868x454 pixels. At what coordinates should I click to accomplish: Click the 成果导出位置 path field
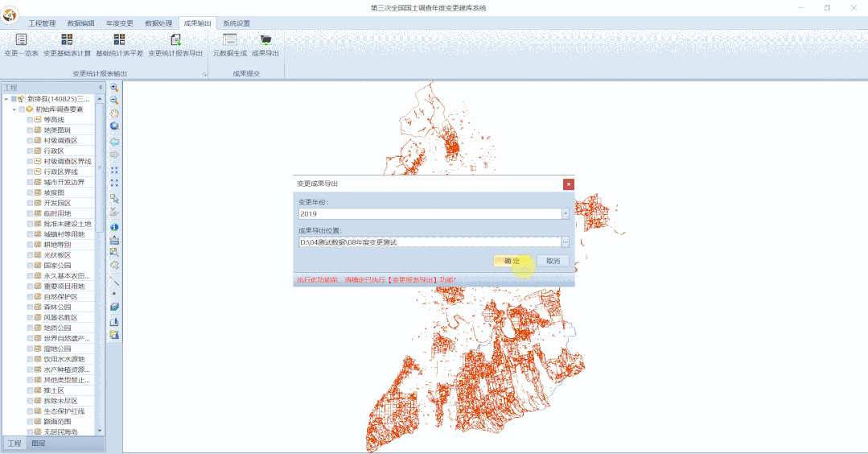430,242
